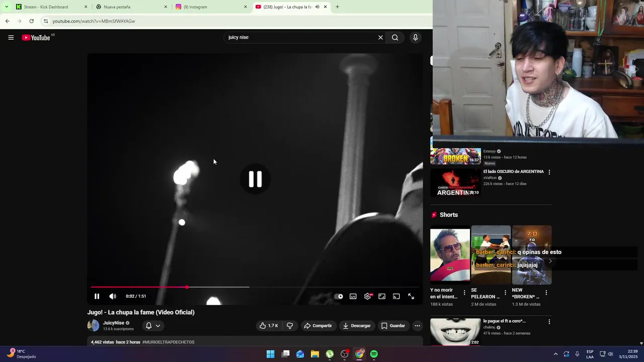Open more actions ellipsis under video
Viewport: 644px width, 362px height.
coord(417,326)
